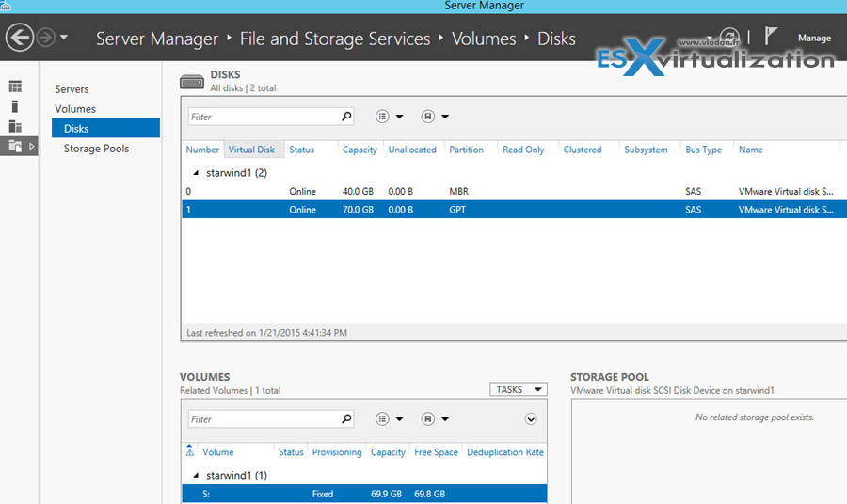This screenshot has width=847, height=504.
Task: Select Disks in navigation pane
Action: (105, 129)
